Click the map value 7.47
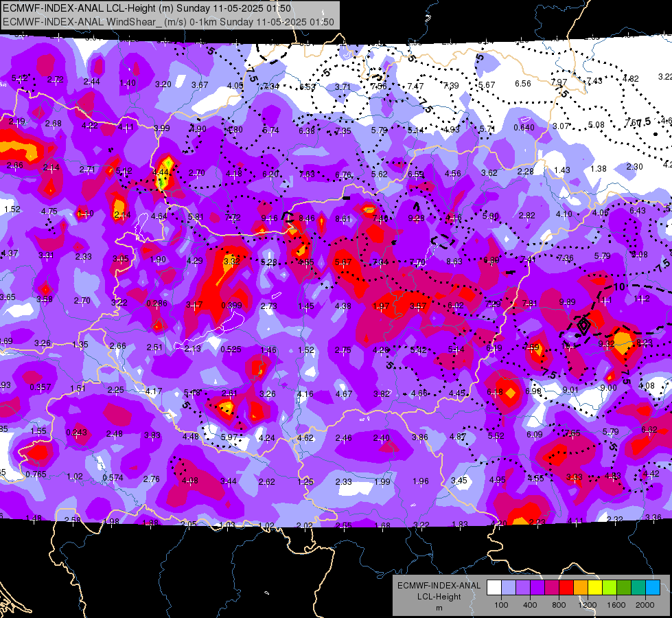672x618 pixels. (415, 87)
